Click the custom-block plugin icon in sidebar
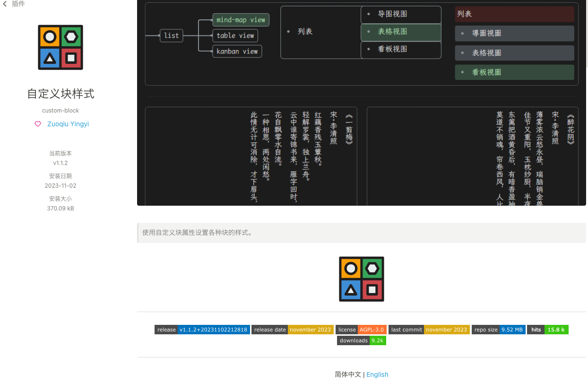The height and width of the screenshot is (392, 588). (x=61, y=47)
